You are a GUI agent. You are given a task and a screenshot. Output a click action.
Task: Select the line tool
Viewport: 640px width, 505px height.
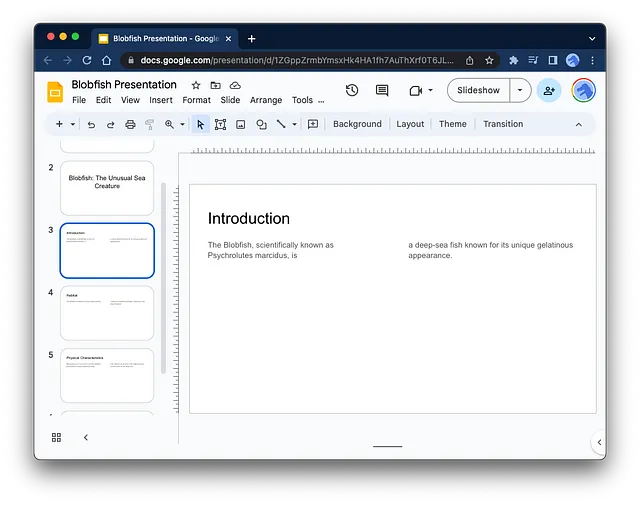281,124
